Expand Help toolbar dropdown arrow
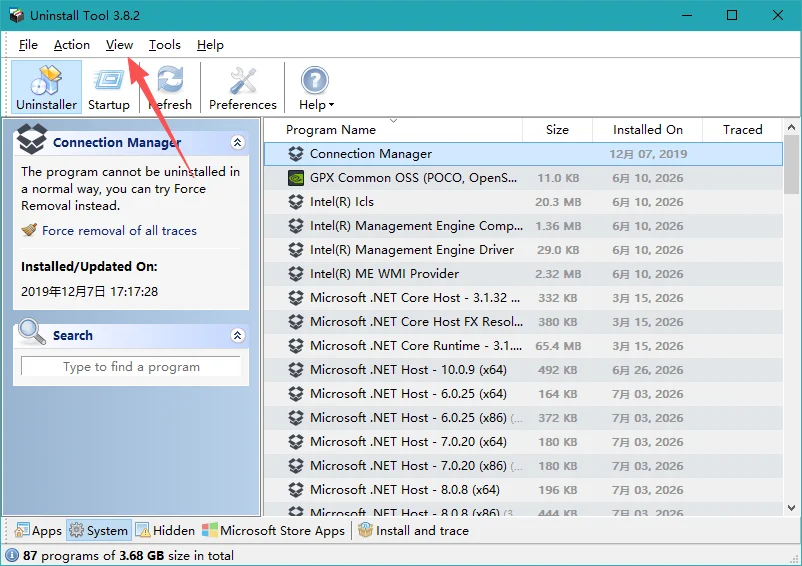 pyautogui.click(x=331, y=105)
